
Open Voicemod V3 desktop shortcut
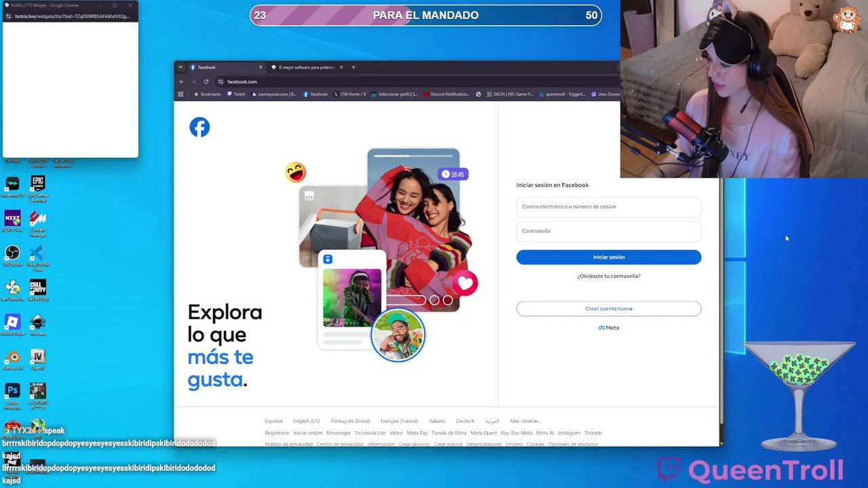[x=12, y=188]
